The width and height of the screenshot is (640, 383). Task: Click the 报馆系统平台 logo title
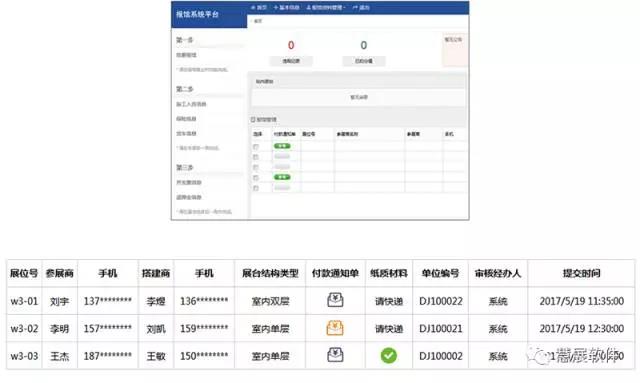[x=197, y=14]
